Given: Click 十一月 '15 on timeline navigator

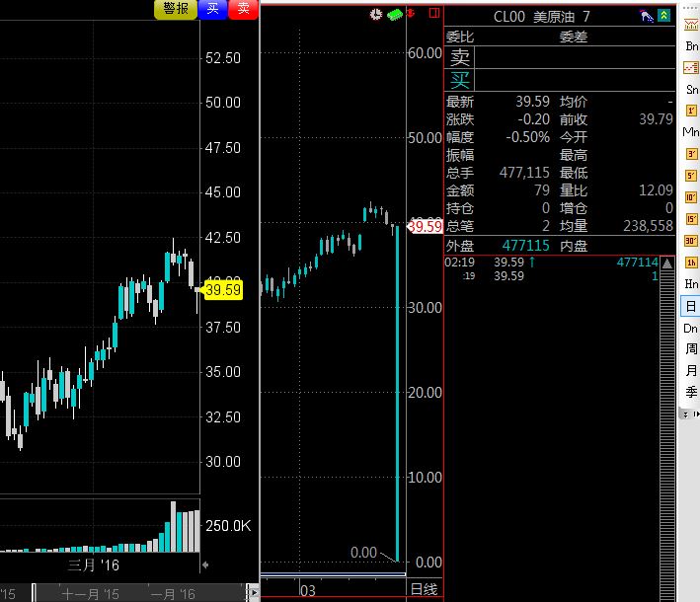Looking at the screenshot, I should coord(90,594).
